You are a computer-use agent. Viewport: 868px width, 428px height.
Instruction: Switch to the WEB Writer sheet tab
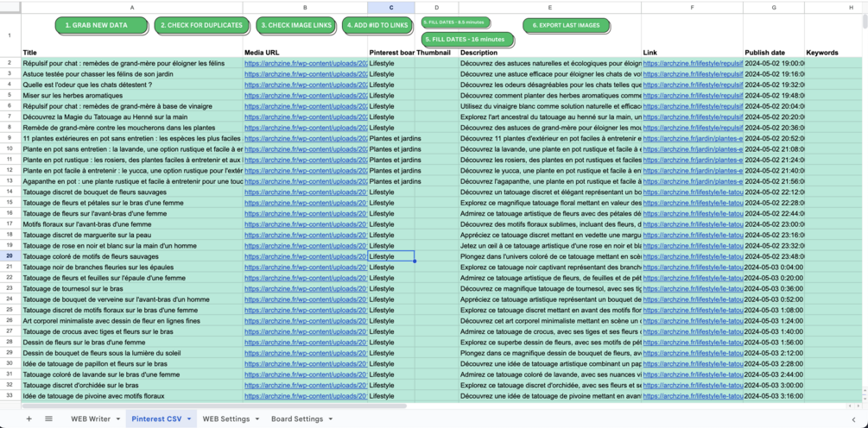pos(91,419)
